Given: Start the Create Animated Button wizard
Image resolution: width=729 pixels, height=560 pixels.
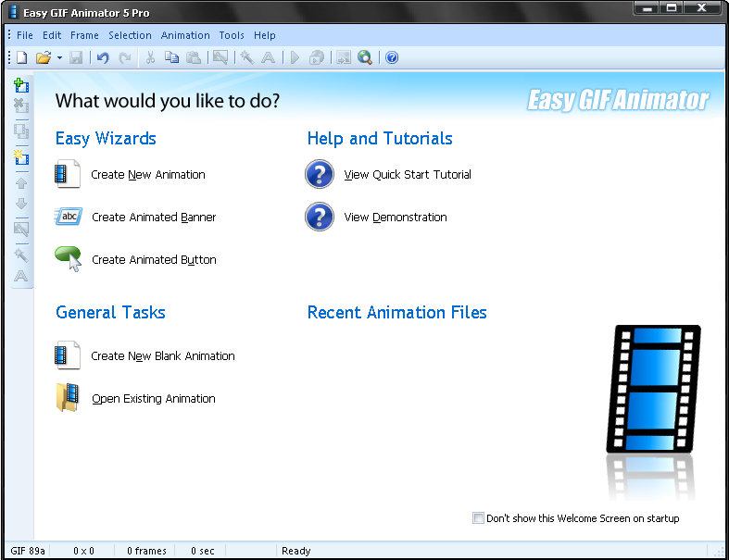Looking at the screenshot, I should [x=154, y=260].
